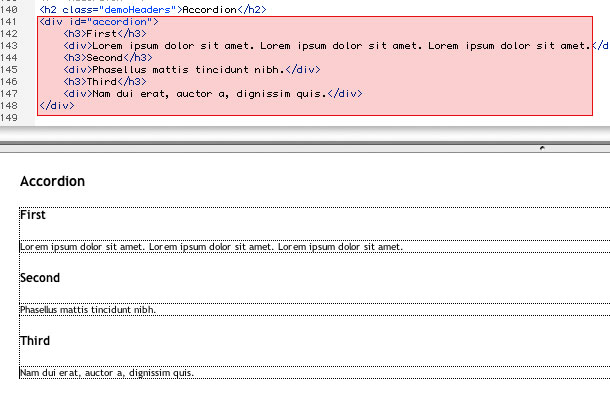Click the First heading in design view
This screenshot has height=400, width=610.
click(x=33, y=215)
